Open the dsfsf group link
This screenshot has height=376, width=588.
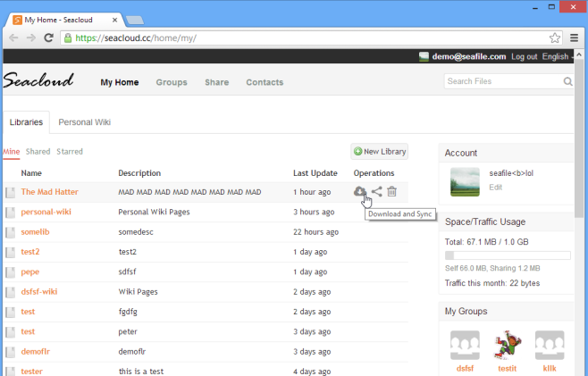point(465,369)
